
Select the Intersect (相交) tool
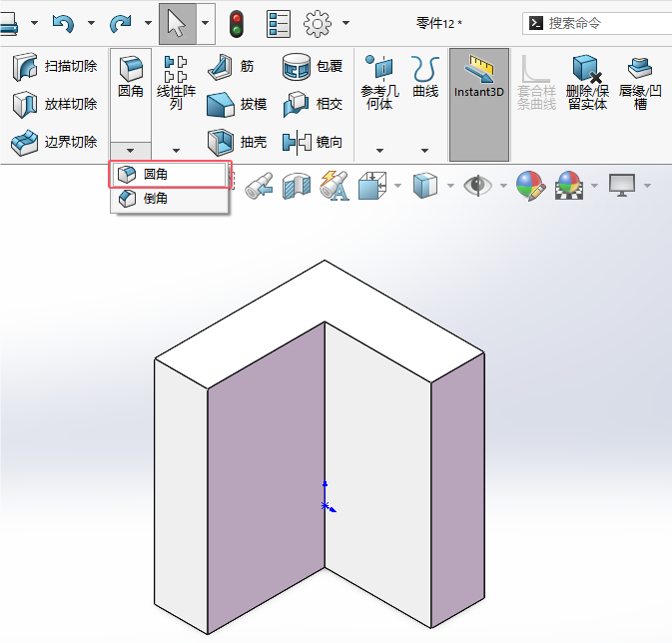pos(313,104)
